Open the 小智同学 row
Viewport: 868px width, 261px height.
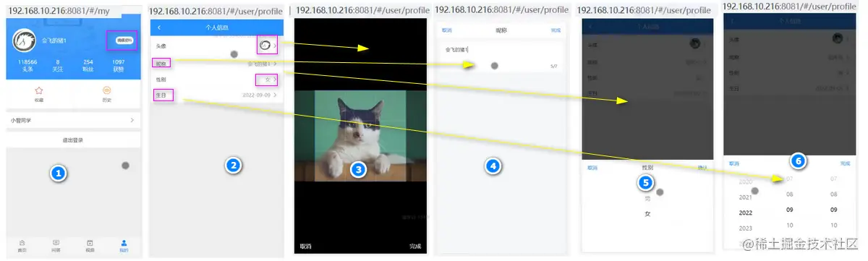73,120
